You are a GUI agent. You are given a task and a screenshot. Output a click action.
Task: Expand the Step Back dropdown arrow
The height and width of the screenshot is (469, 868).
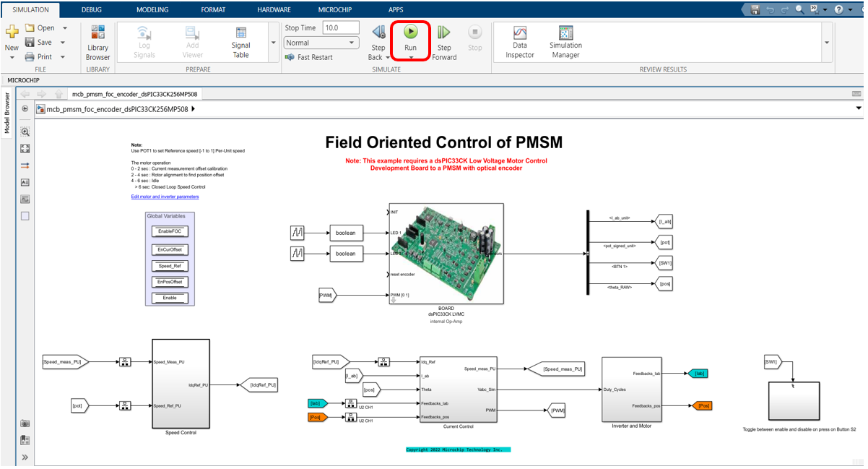coord(389,57)
